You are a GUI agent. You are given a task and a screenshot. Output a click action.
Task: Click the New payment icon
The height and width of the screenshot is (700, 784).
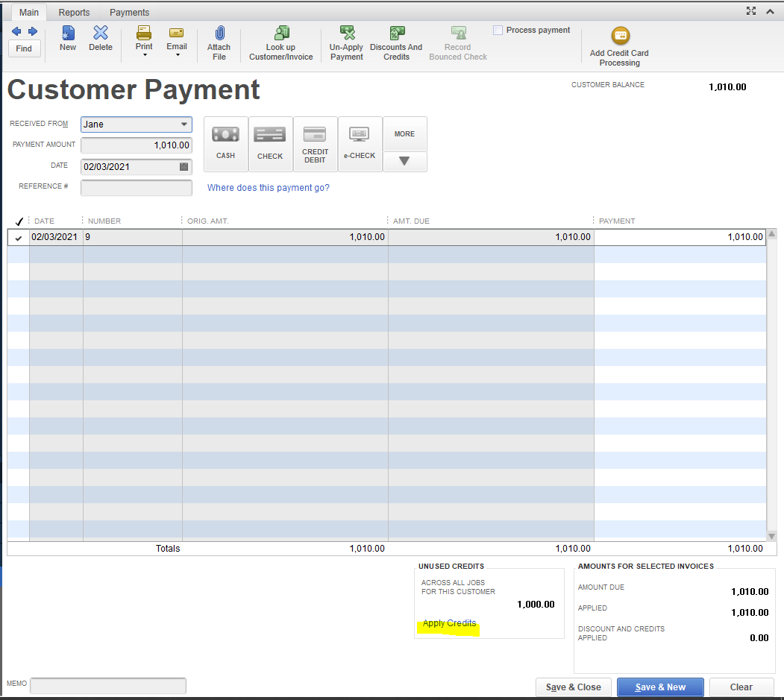tap(68, 34)
